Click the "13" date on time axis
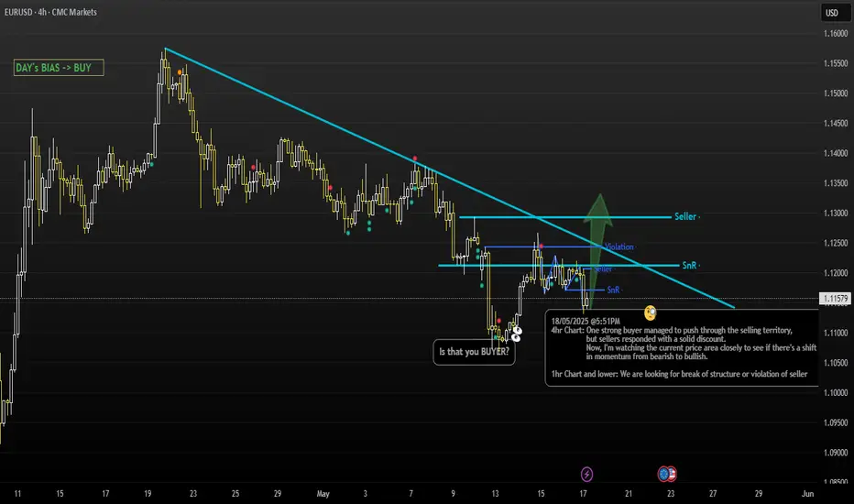Image resolution: width=854 pixels, height=504 pixels. point(495,494)
